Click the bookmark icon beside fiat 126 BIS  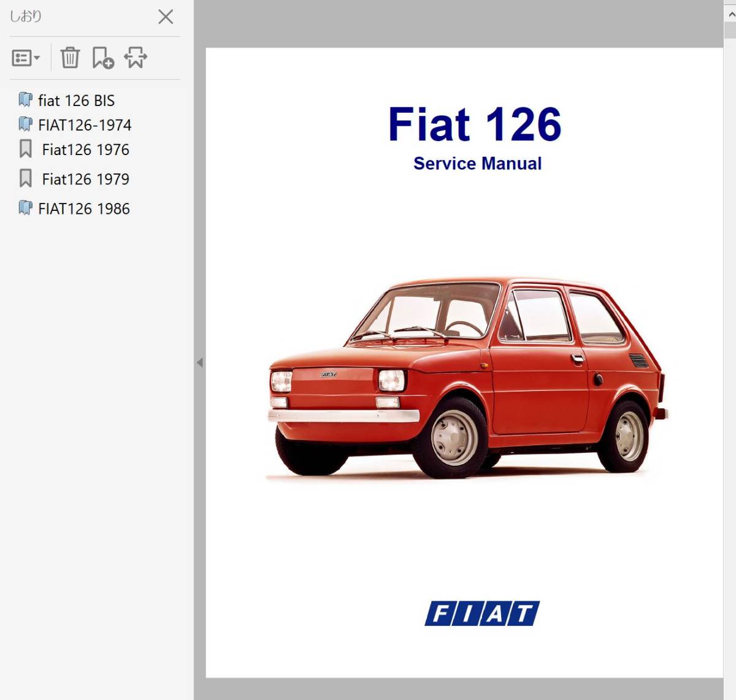[x=25, y=99]
